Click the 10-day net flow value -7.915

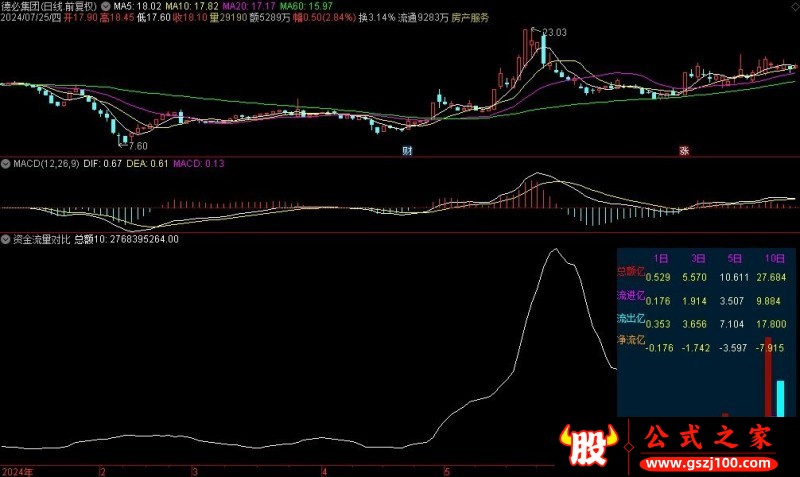(770, 348)
